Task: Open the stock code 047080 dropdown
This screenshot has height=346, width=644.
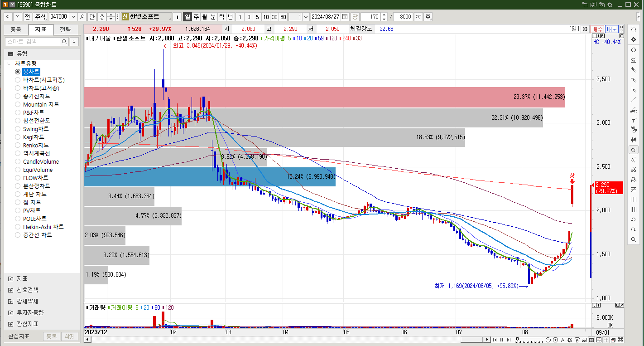Action: click(73, 16)
